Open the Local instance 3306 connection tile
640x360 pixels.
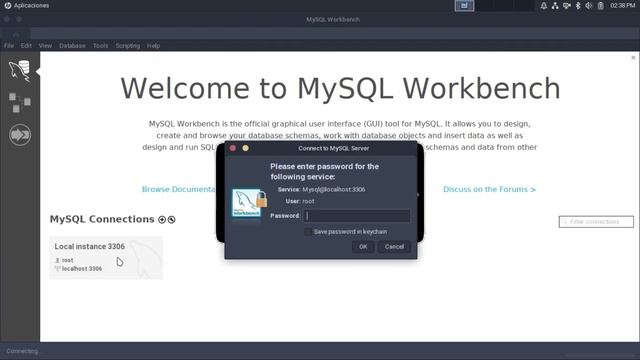click(106, 258)
